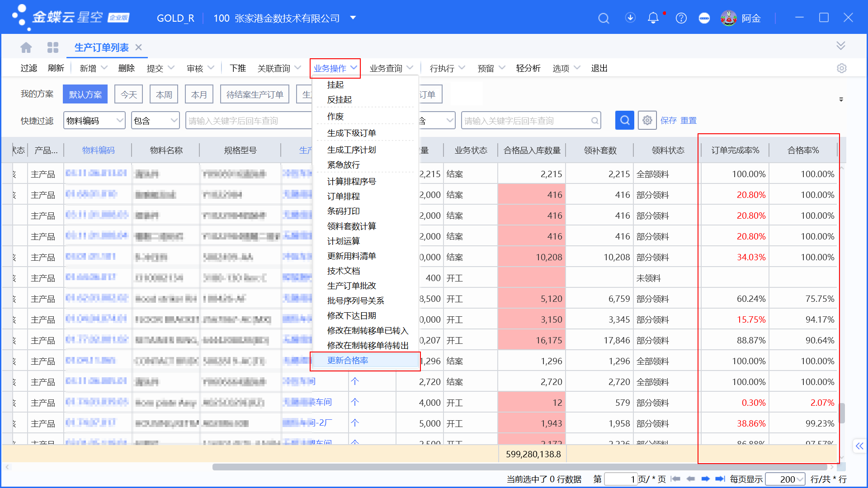Viewport: 868px width, 488px height.
Task: Open the home page icon
Action: [26, 47]
